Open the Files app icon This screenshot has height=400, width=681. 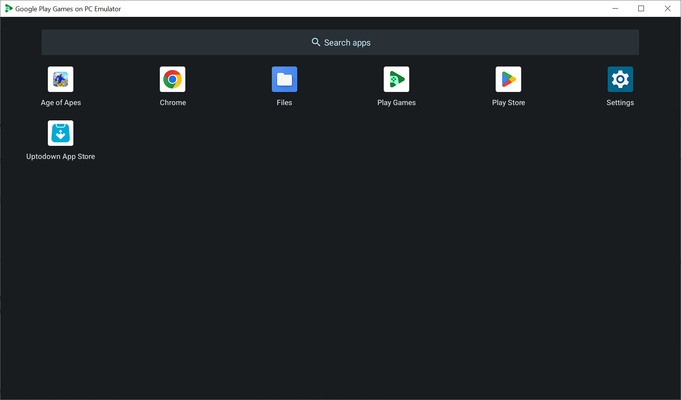284,79
